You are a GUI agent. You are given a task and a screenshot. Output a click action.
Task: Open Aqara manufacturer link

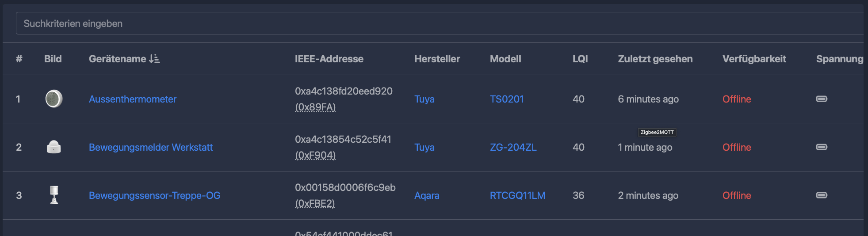tap(427, 195)
